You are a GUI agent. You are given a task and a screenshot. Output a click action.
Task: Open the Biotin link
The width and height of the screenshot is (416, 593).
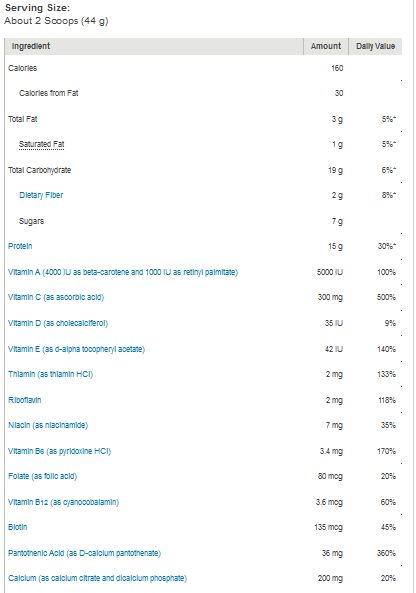click(18, 527)
